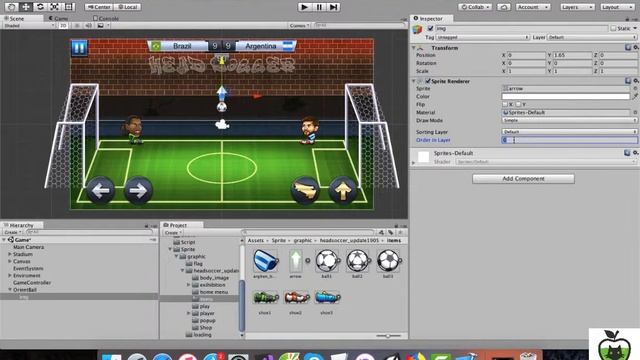Open Transform component help book icon
Screen dimensions: 640x360
(x=628, y=48)
